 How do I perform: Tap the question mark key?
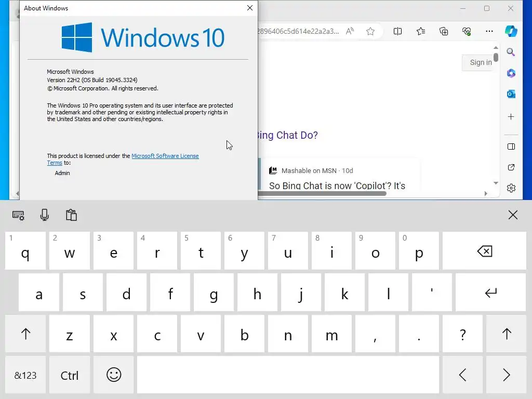tap(462, 334)
